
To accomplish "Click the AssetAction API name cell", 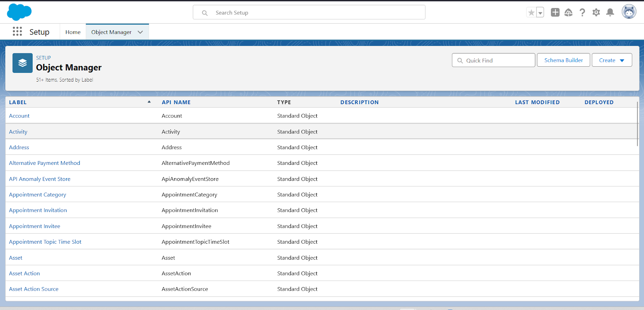I will coord(176,273).
